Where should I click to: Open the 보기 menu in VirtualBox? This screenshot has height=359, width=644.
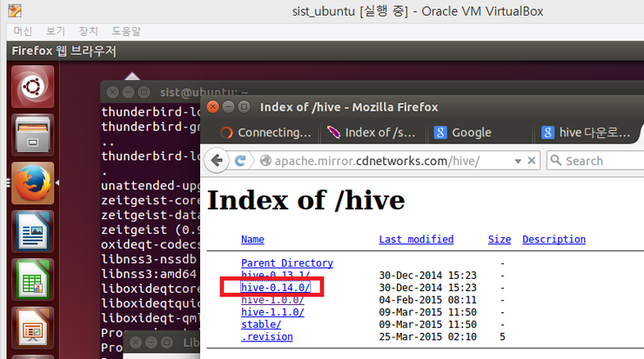(x=56, y=30)
